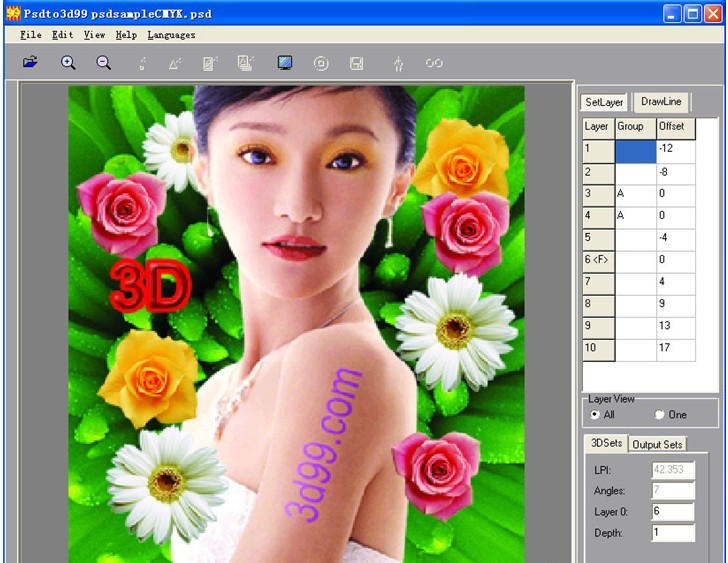The height and width of the screenshot is (563, 728).
Task: Select the All layer view radio button
Action: point(596,414)
